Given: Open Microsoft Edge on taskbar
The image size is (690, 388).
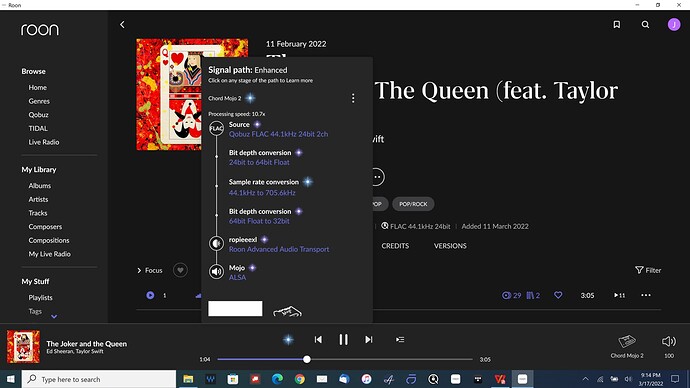Looking at the screenshot, I should click(x=277, y=379).
